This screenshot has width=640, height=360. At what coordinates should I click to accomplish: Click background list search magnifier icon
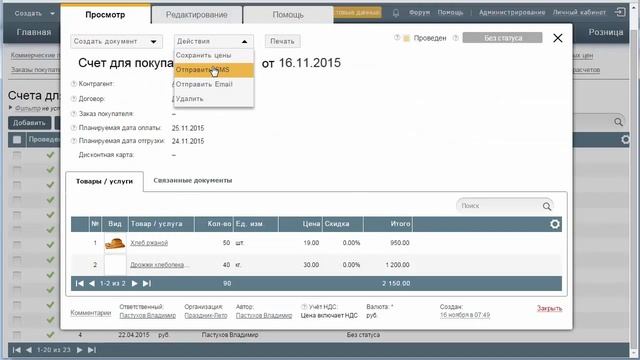(x=618, y=122)
